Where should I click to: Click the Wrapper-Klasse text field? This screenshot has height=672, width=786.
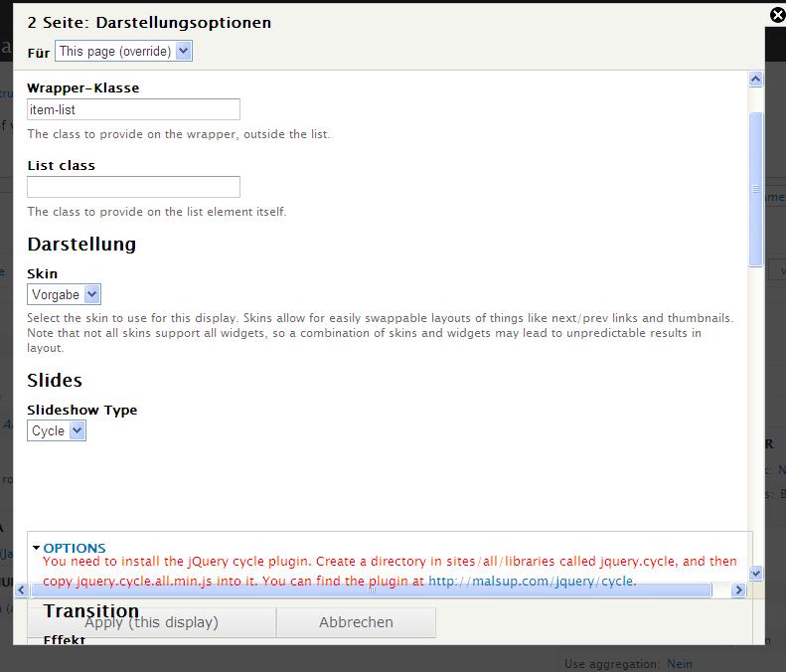[133, 109]
